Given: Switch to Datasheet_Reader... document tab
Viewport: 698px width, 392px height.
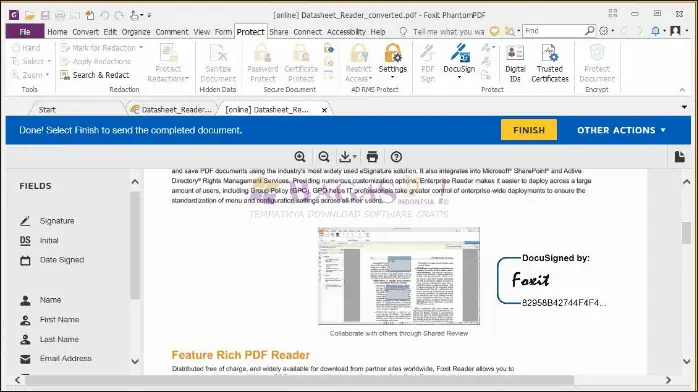Looking at the screenshot, I should click(173, 109).
